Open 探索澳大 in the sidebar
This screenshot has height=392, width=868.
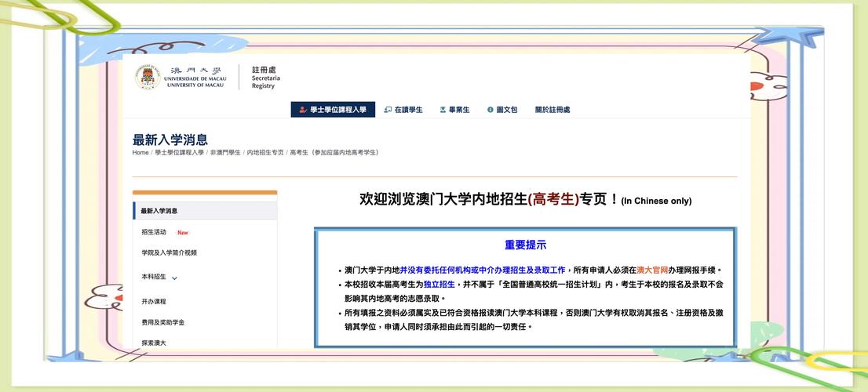tap(154, 343)
